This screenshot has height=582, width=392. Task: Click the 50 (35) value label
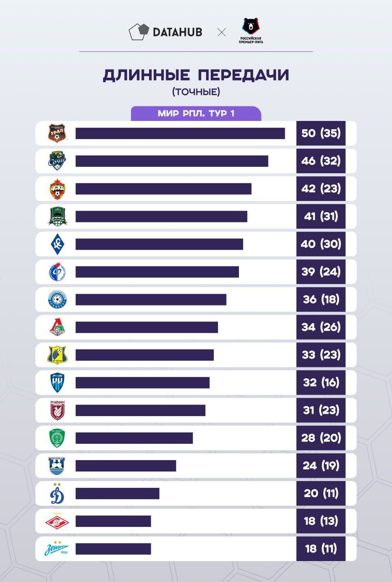tap(321, 133)
